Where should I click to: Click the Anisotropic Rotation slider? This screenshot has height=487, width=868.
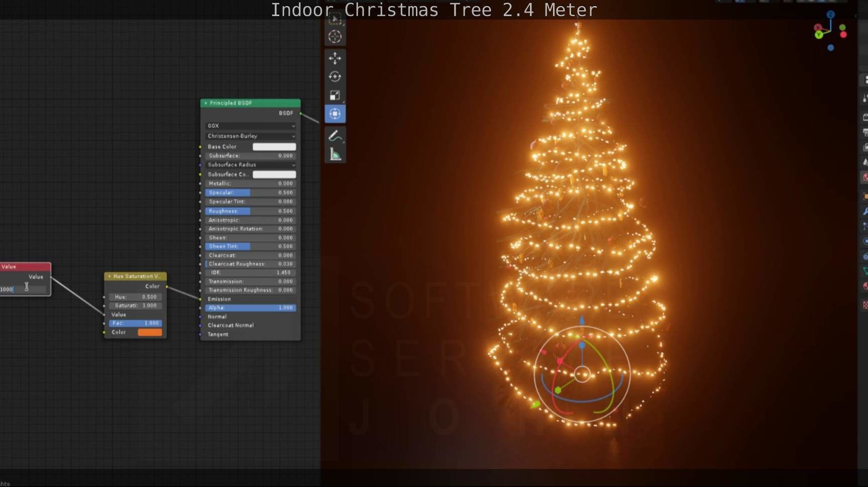[251, 229]
